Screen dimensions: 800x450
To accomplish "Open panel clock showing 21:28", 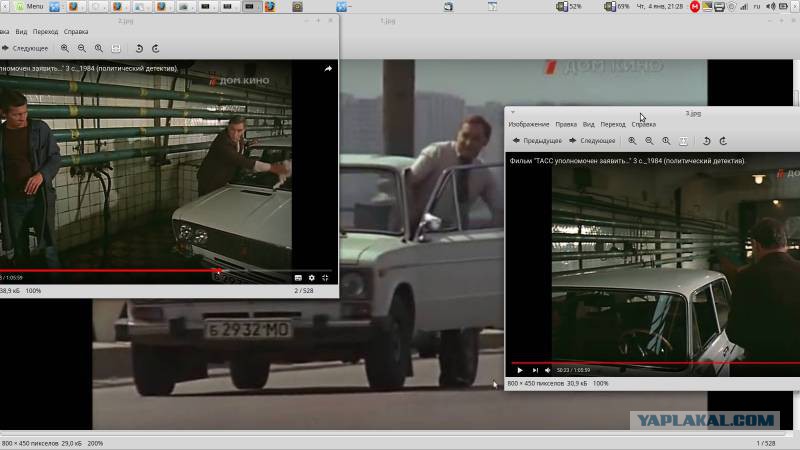I will tap(660, 7).
